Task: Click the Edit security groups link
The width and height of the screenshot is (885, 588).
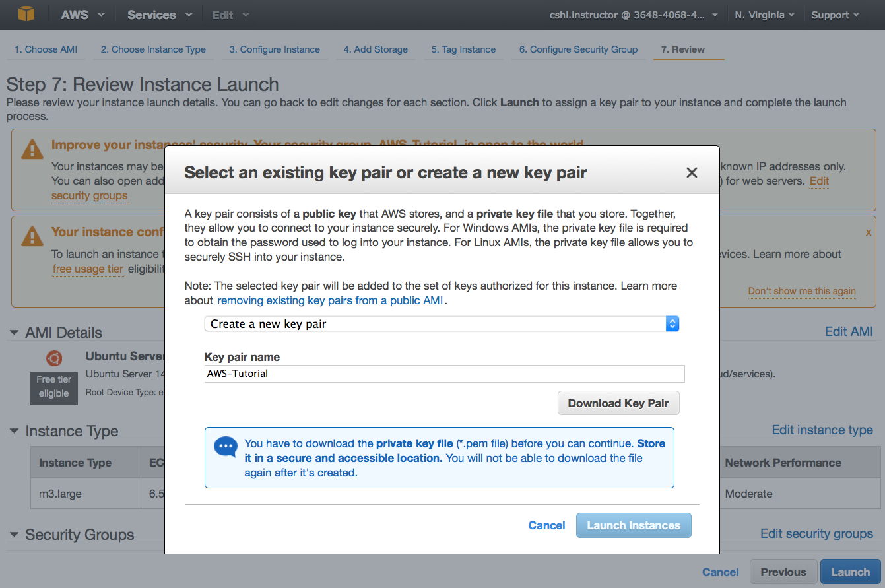Action: click(x=816, y=533)
